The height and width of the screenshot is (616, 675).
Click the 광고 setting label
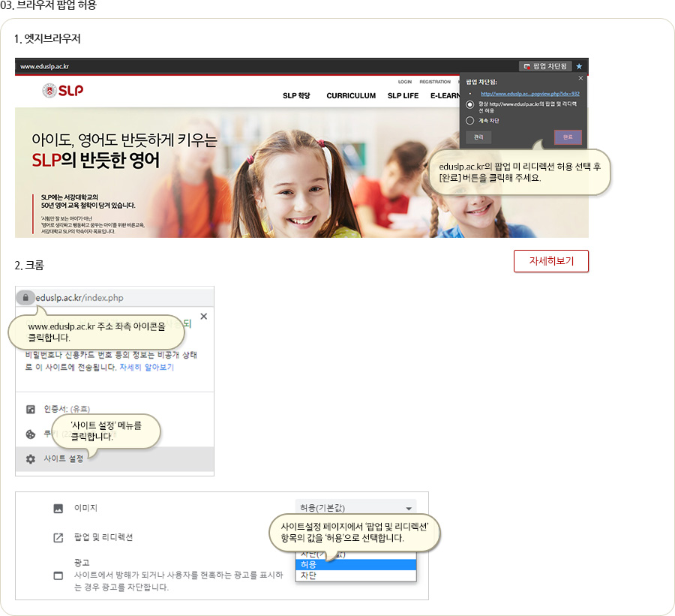tap(82, 563)
